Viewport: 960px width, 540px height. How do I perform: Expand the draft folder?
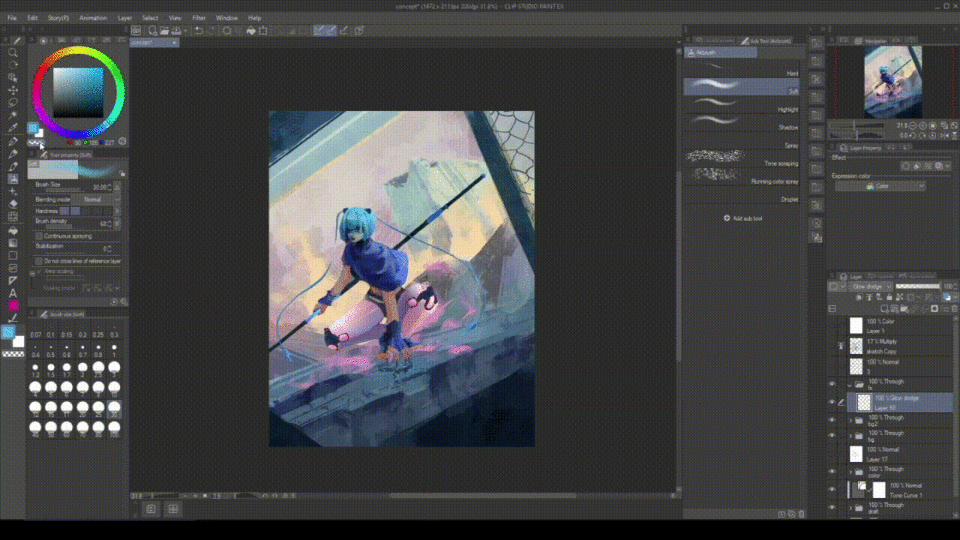850,508
